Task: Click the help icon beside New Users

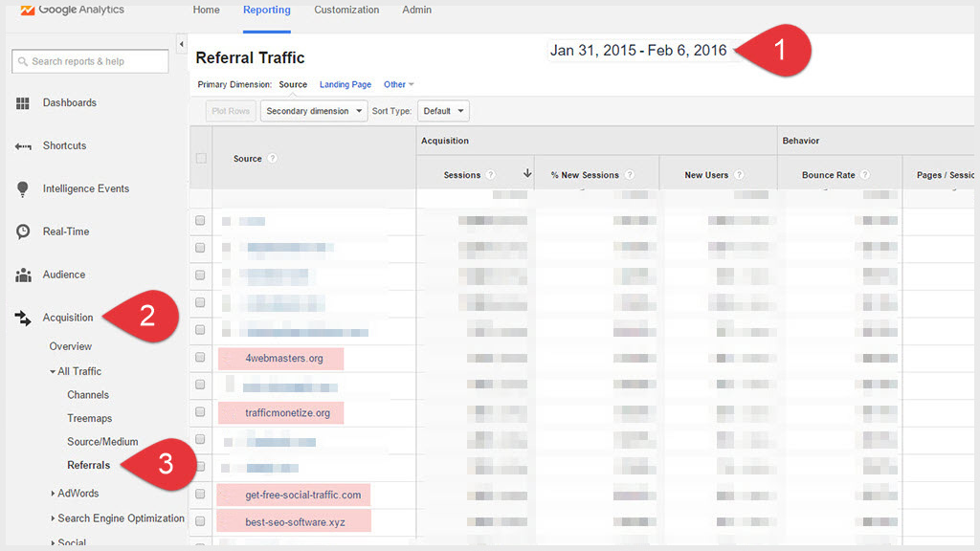Action: (739, 175)
